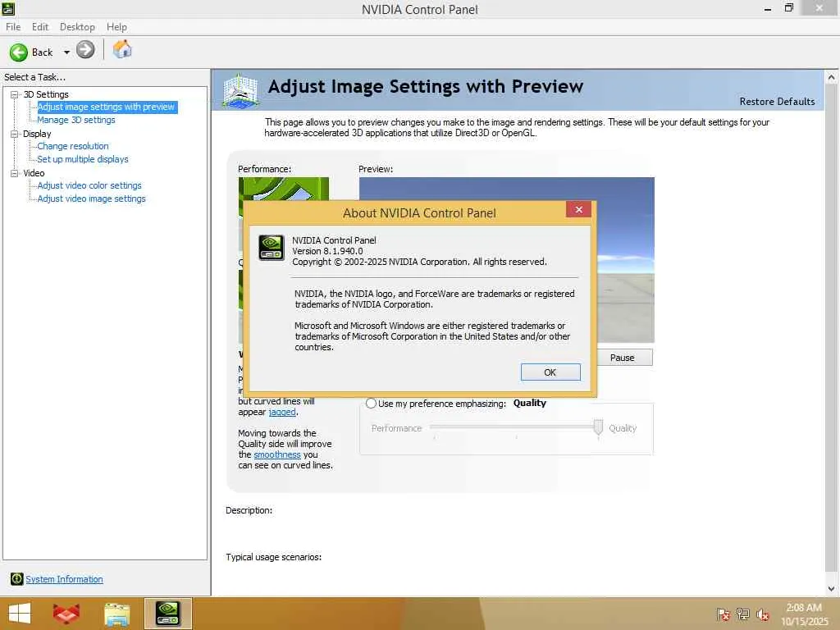Click the muted volume tray icon

(762, 614)
